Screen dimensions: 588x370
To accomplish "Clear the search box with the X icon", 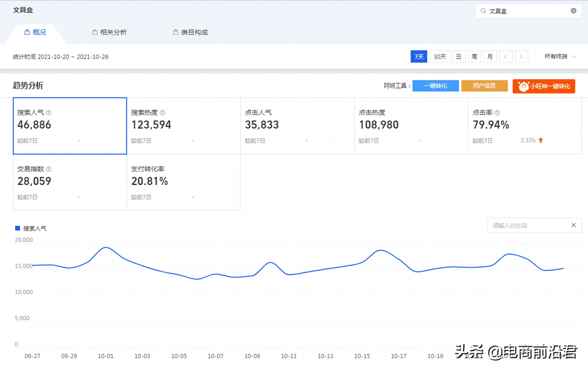I will tap(574, 11).
